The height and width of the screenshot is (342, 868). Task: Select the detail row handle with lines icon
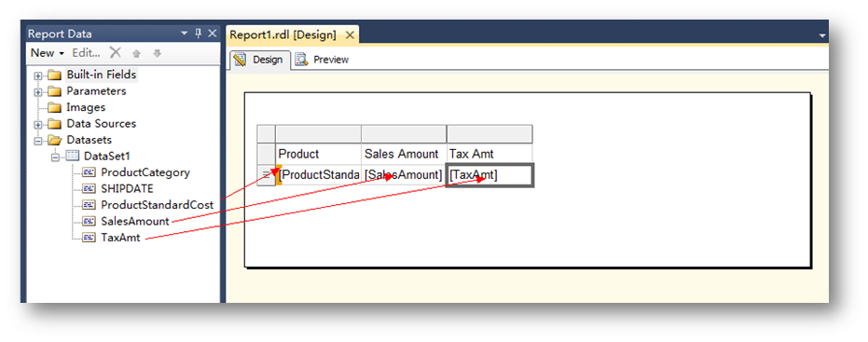point(267,175)
